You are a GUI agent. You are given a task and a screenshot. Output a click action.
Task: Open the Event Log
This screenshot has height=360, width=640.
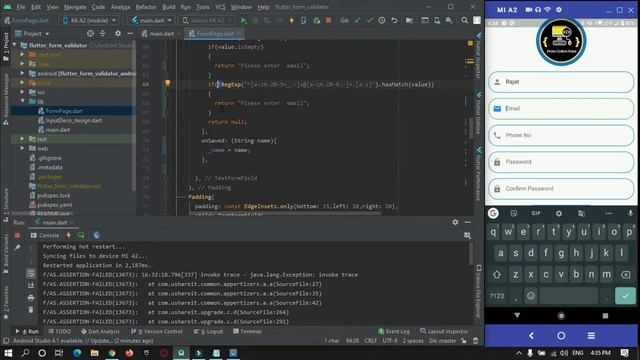click(x=394, y=331)
